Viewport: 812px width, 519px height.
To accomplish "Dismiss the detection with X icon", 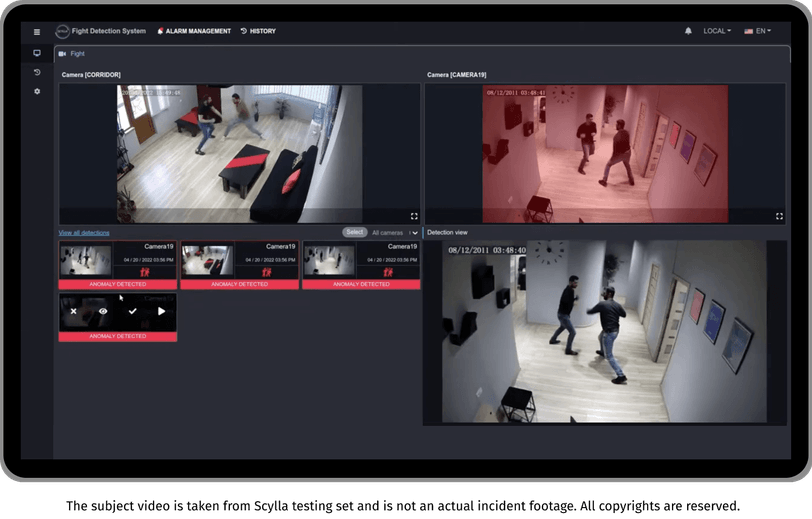I will coord(74,311).
